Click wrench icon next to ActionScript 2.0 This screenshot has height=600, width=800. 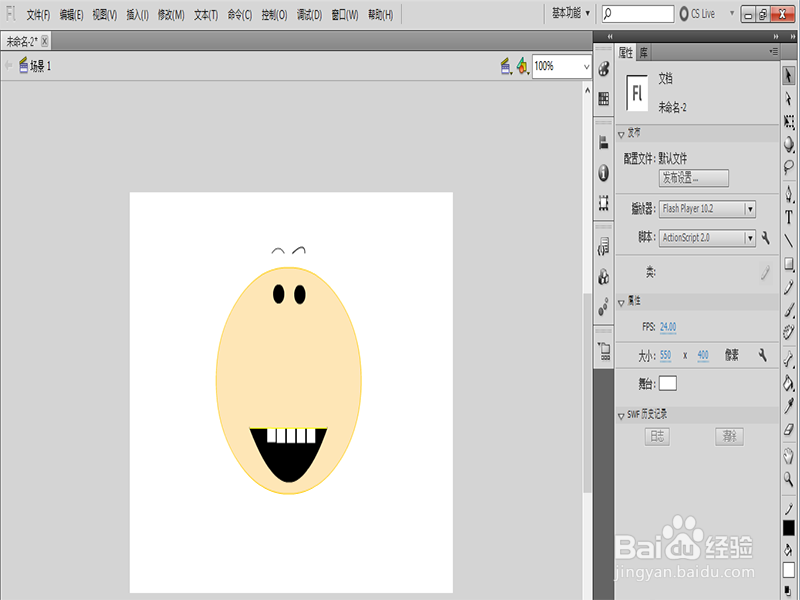765,238
